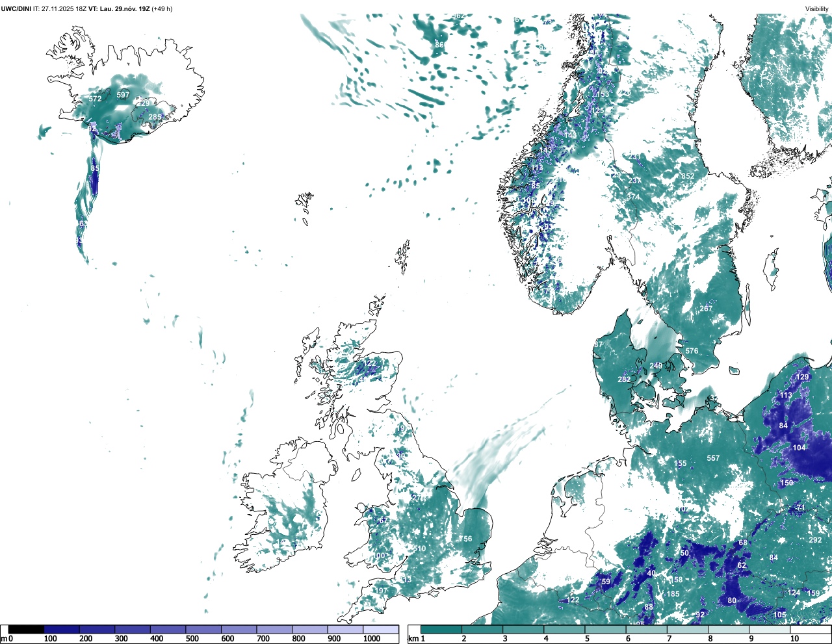Click the '122' value over northern France

point(573,600)
